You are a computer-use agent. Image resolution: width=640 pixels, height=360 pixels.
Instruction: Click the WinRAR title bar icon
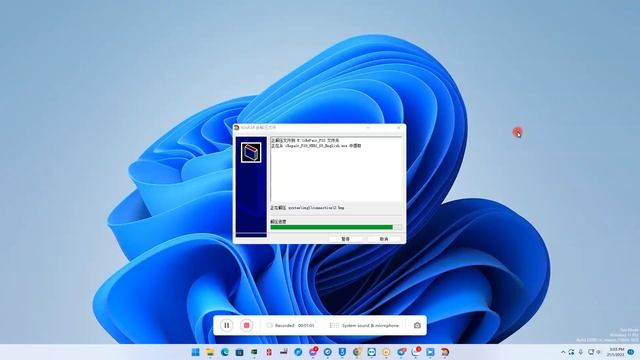click(236, 128)
